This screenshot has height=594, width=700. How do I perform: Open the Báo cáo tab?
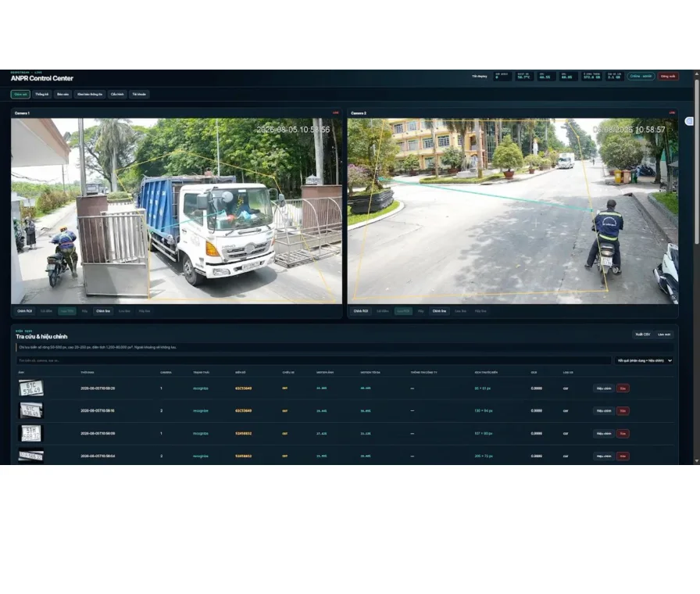pyautogui.click(x=63, y=95)
